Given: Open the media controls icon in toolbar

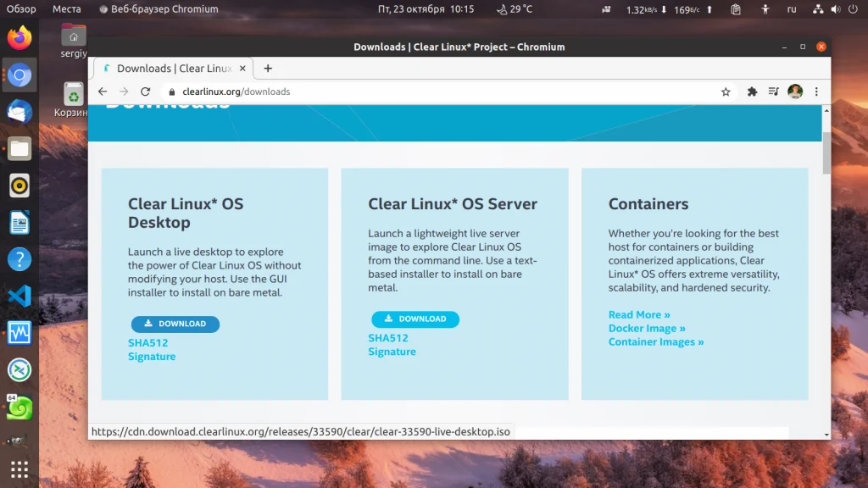Looking at the screenshot, I should [773, 91].
